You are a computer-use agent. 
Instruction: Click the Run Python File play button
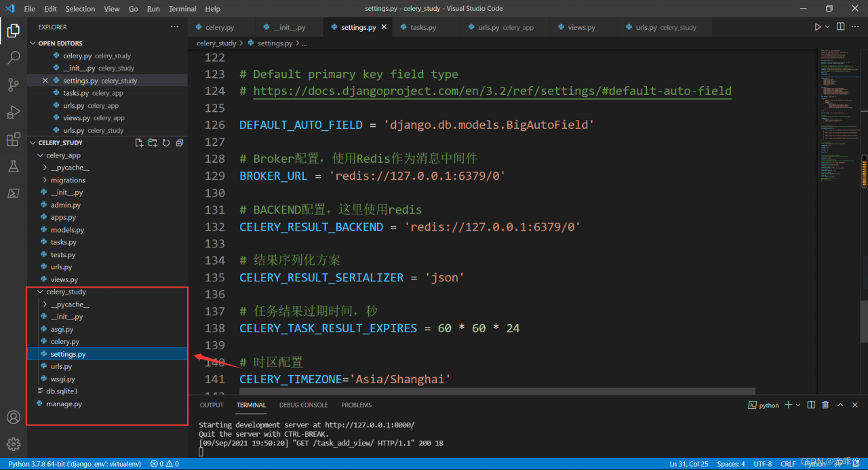click(x=817, y=27)
